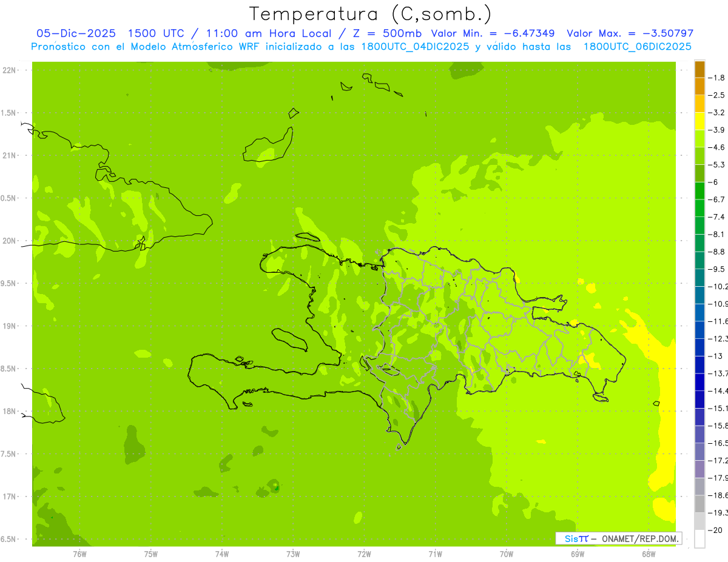Screen dimensions: 728x562
Task: Click the dark orange swatch above -1.8
Action: (699, 69)
